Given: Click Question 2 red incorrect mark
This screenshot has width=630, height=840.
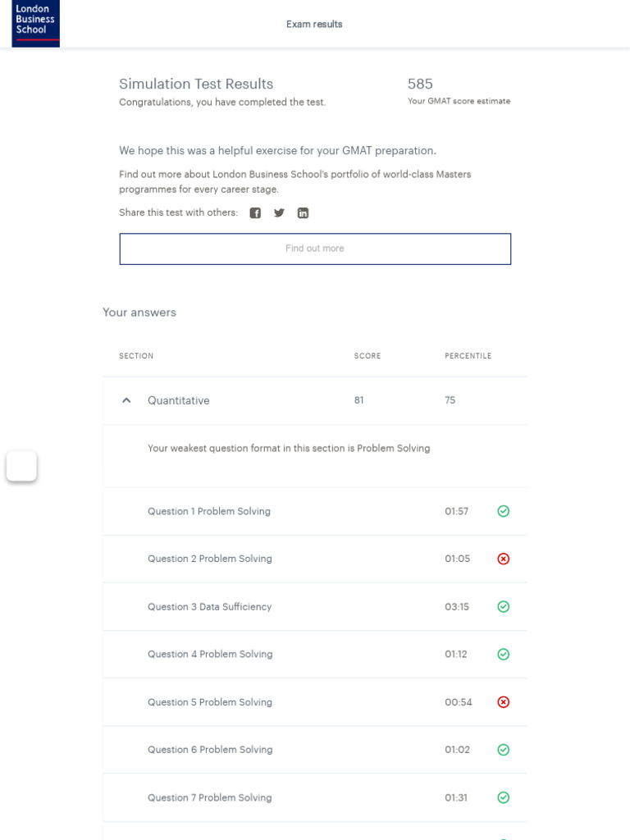Looking at the screenshot, I should click(x=504, y=559).
